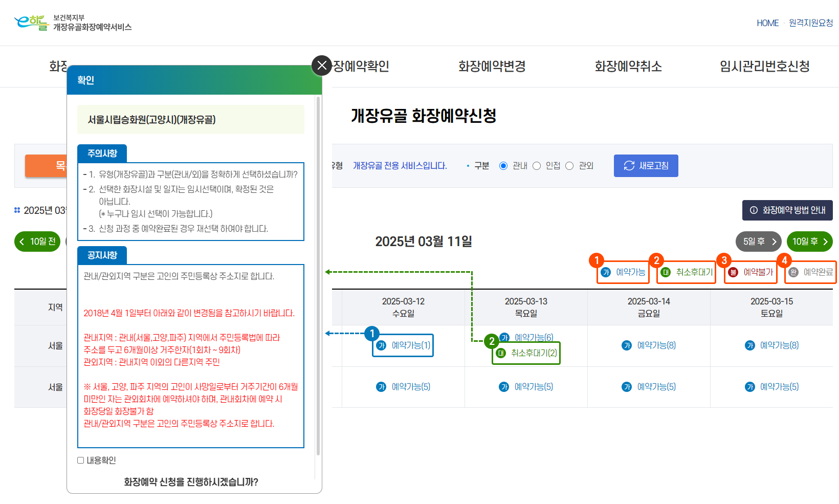Viewport: 839px width, 504px height.
Task: Click the 2025-03-13 목요일 column header
Action: (526, 307)
